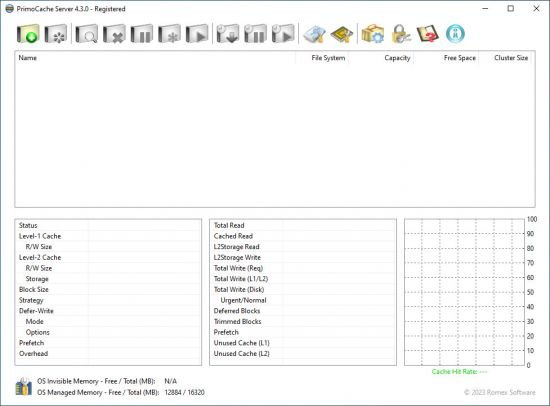Viewport: 550px width, 406px height.
Task: Flush deferred writes clock arrow icon
Action: tap(228, 34)
